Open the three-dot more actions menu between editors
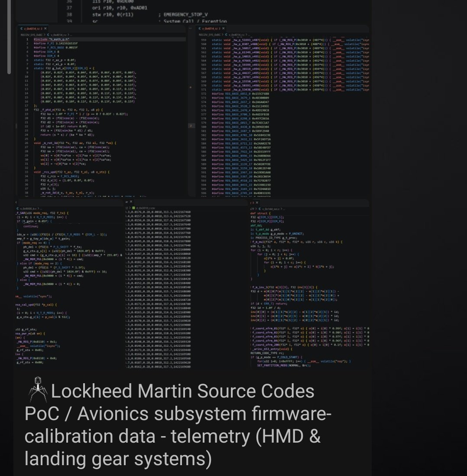467x476 pixels. pos(190,29)
